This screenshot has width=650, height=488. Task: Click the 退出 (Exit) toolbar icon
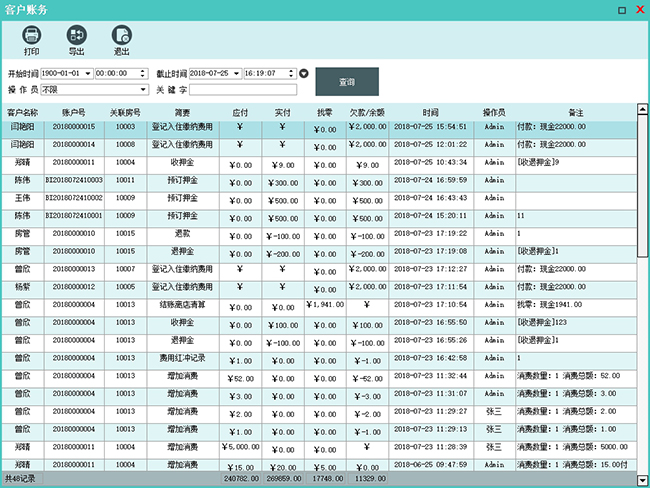(x=121, y=38)
